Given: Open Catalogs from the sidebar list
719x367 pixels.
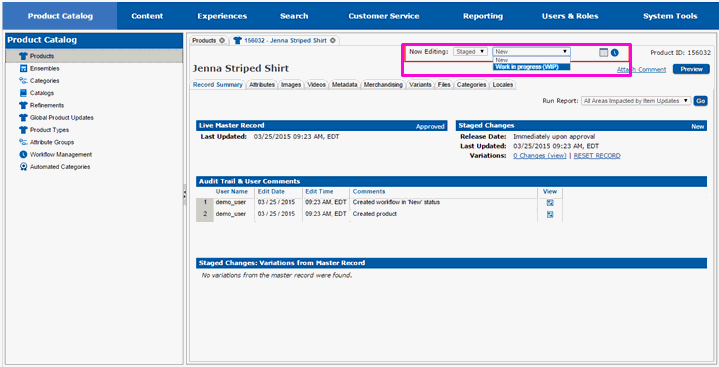Looking at the screenshot, I should pyautogui.click(x=42, y=93).
